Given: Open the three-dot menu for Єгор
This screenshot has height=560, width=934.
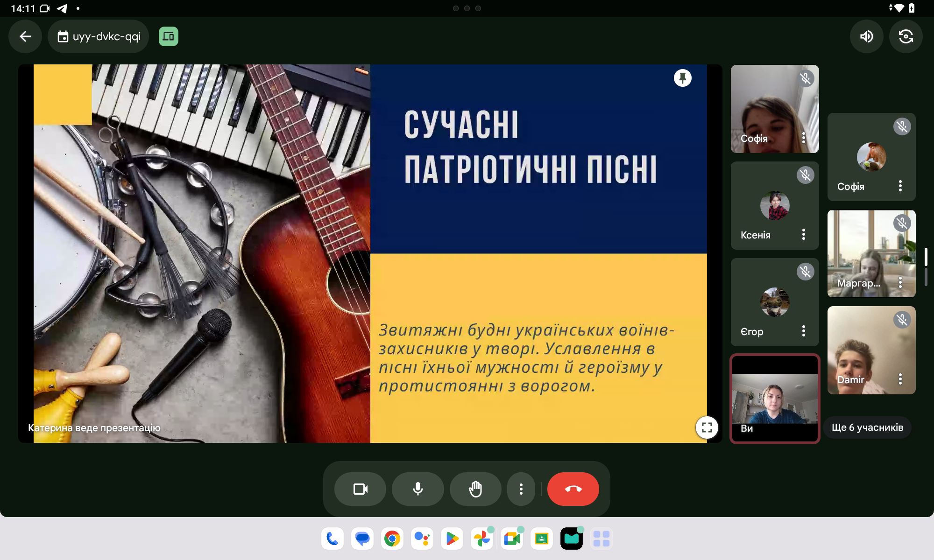Looking at the screenshot, I should (803, 331).
